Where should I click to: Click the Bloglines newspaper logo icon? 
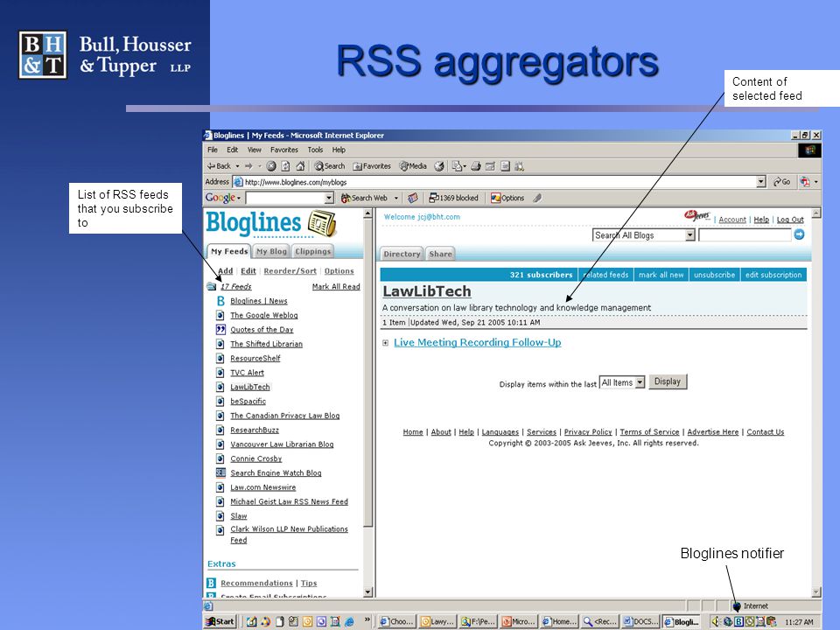(x=321, y=223)
